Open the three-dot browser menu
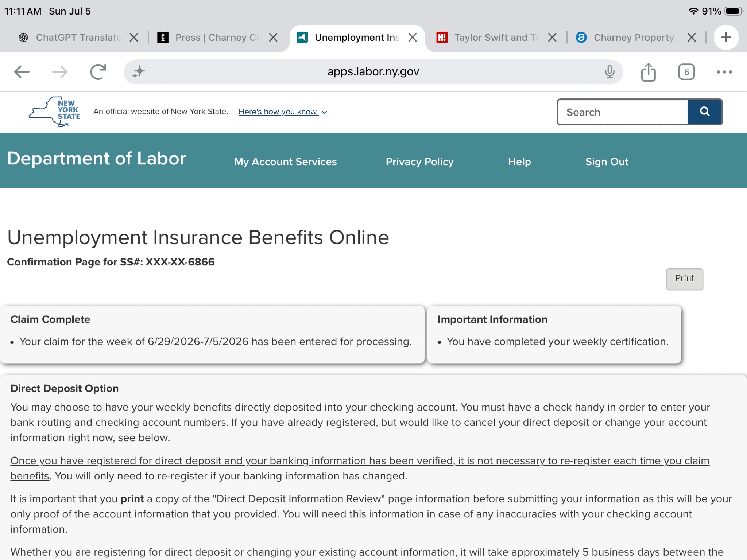 724,72
